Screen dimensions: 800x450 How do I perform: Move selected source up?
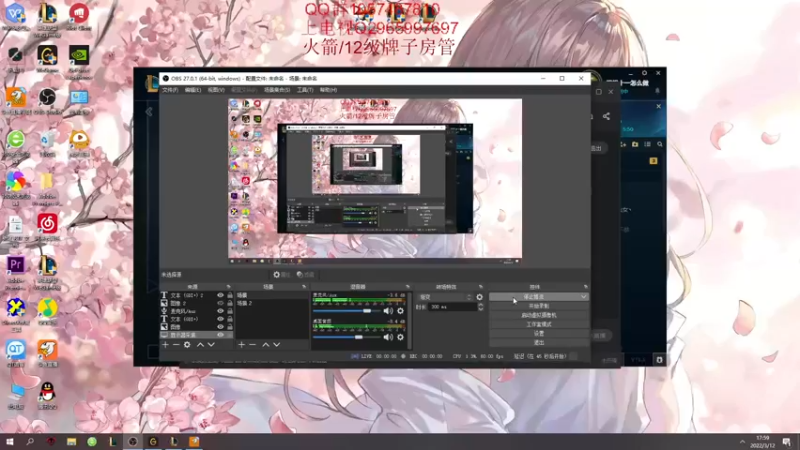(x=200, y=345)
